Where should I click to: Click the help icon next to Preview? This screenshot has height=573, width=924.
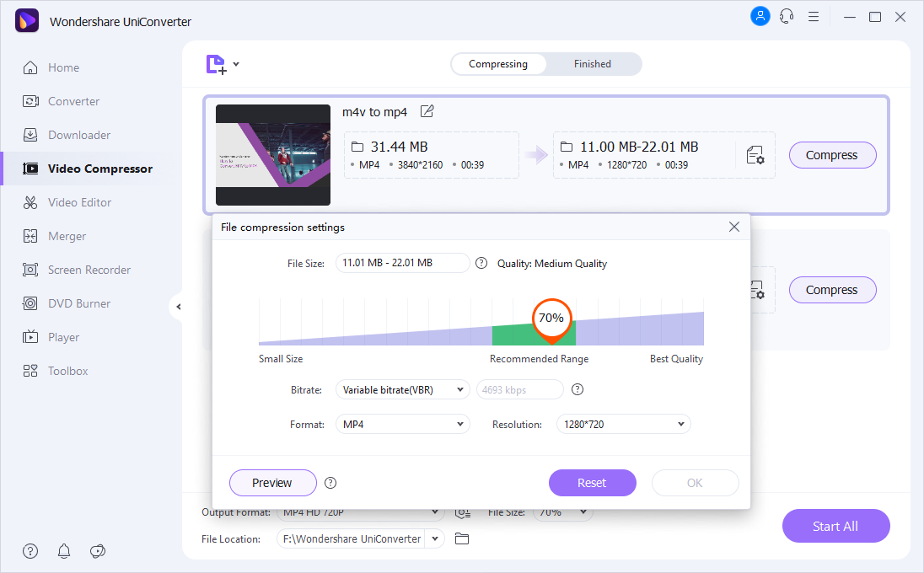click(x=330, y=483)
